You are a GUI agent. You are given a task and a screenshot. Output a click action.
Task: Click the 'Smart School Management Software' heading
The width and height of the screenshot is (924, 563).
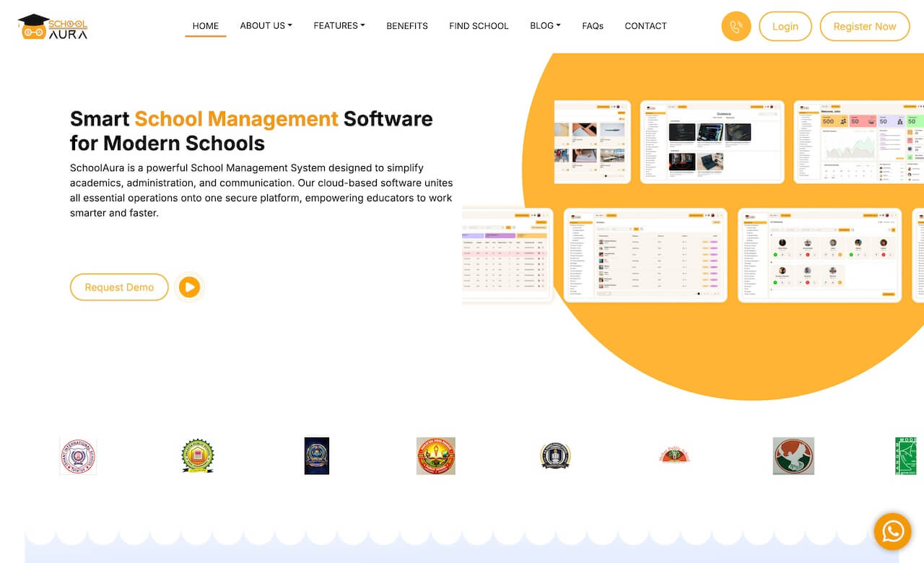click(251, 131)
